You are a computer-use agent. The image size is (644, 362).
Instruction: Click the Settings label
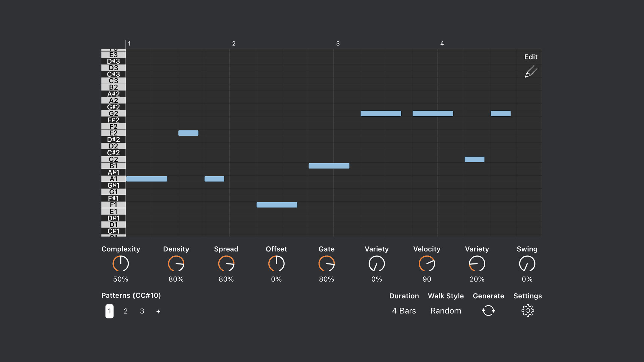tap(528, 296)
